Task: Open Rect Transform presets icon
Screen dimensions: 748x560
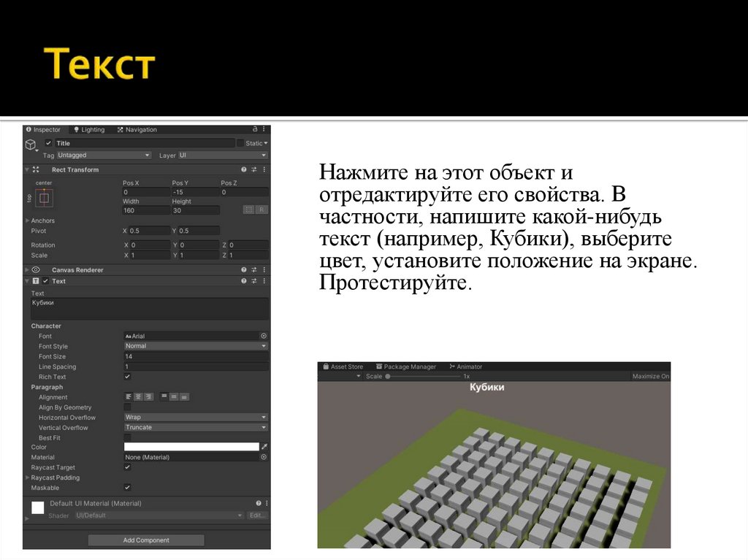Action: [x=254, y=169]
